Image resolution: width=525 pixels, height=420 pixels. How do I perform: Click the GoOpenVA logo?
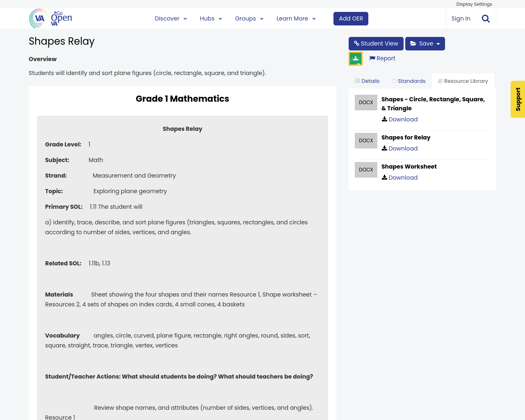[50, 18]
